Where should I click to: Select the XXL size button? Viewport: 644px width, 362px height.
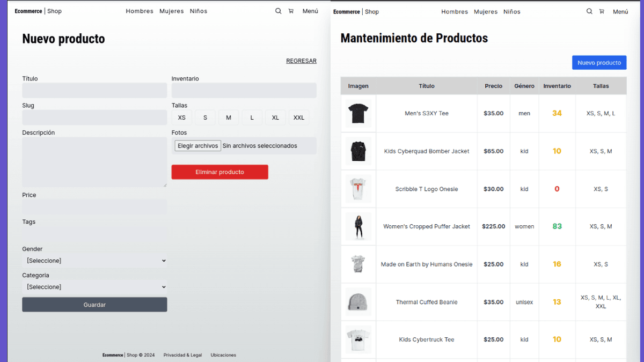point(299,117)
